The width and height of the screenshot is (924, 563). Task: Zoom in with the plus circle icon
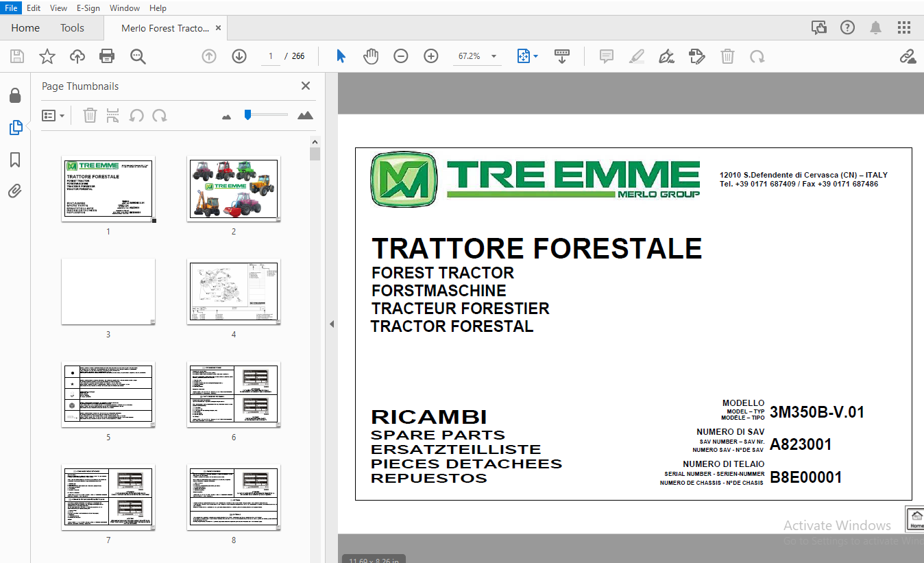(431, 56)
